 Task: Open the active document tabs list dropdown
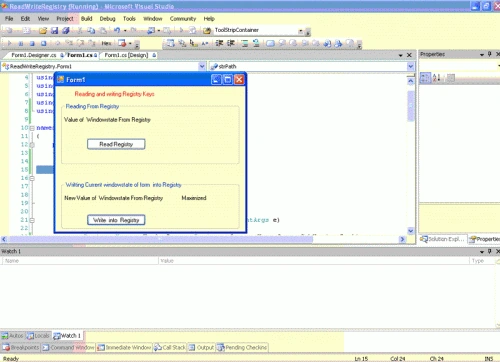(x=400, y=55)
